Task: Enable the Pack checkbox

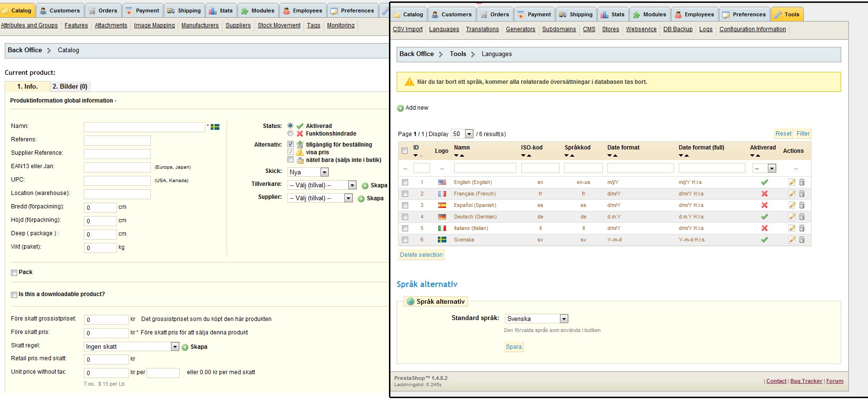Action: (x=14, y=273)
